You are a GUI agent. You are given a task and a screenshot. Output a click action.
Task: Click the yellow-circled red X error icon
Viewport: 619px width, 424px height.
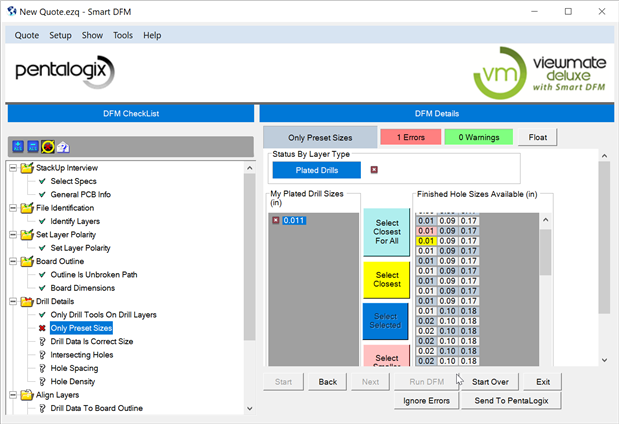(x=48, y=147)
